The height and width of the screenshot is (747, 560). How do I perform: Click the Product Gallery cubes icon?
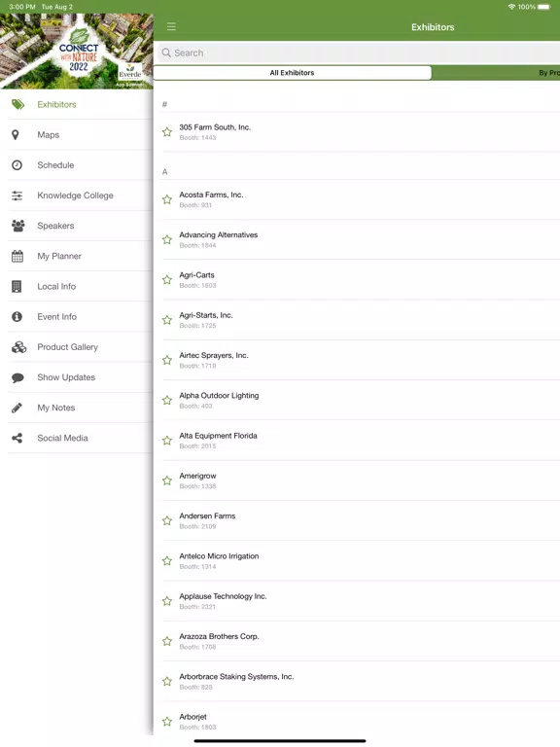(x=19, y=347)
